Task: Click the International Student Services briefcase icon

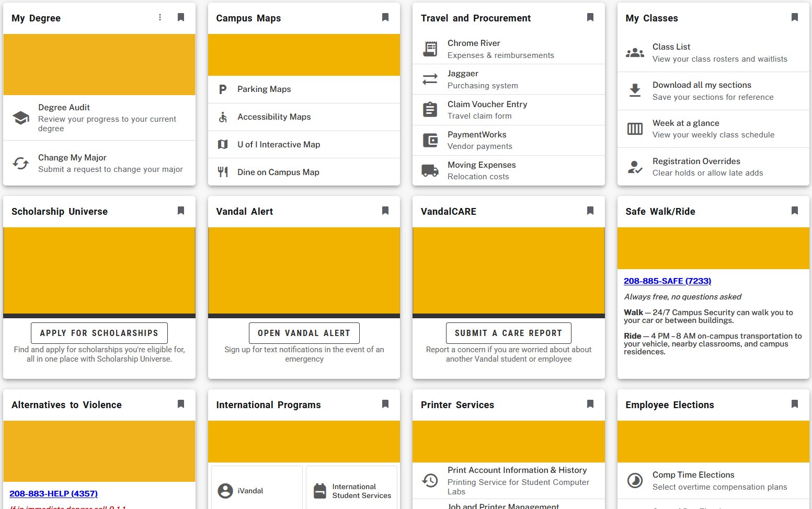Action: pos(319,491)
